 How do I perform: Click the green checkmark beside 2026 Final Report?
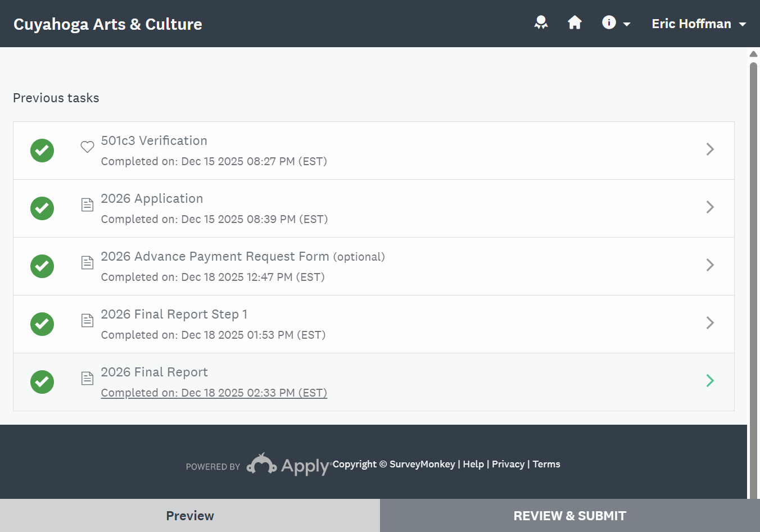(42, 382)
